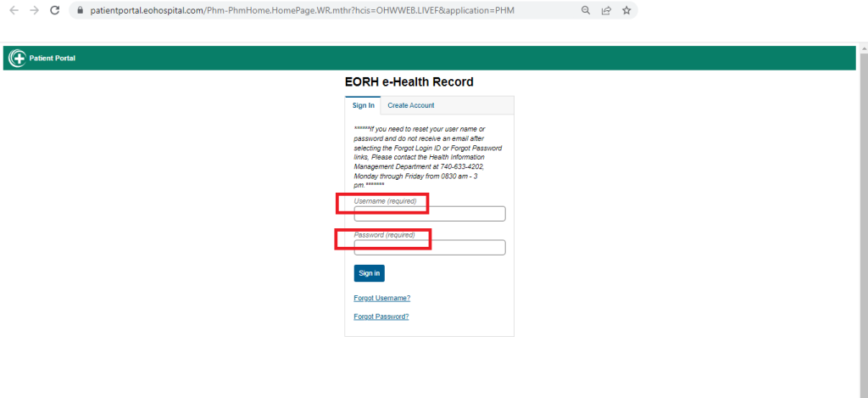Click the browser forward arrow
Image resolution: width=868 pixels, height=398 pixels.
(34, 10)
